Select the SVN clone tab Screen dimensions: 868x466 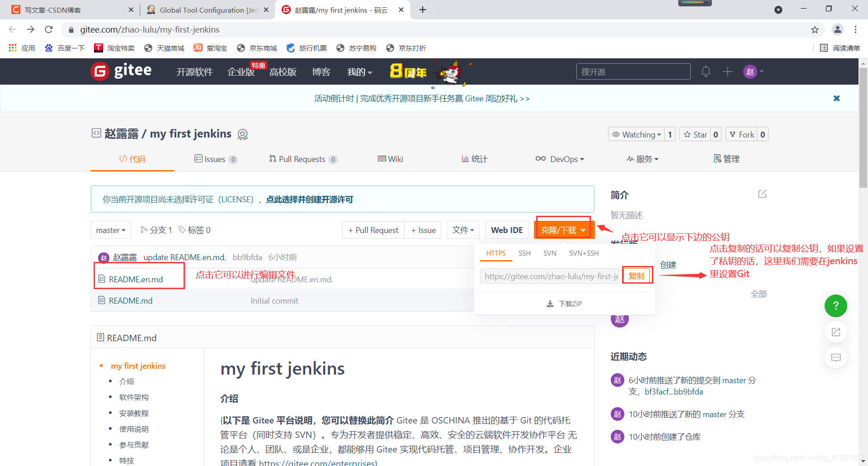[550, 253]
